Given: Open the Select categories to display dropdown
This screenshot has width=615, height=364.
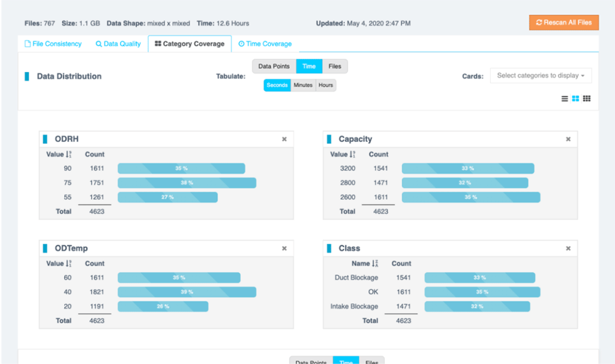Looking at the screenshot, I should coord(541,76).
